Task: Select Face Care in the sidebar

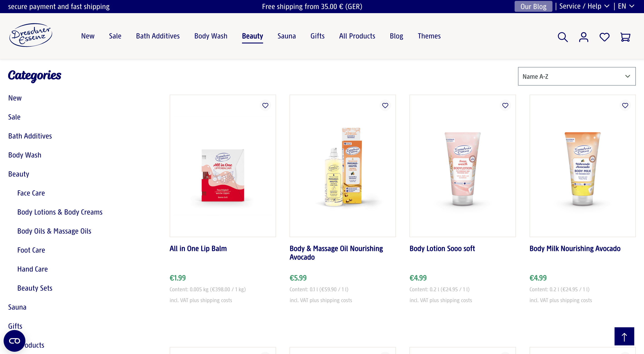Action: coord(31,193)
